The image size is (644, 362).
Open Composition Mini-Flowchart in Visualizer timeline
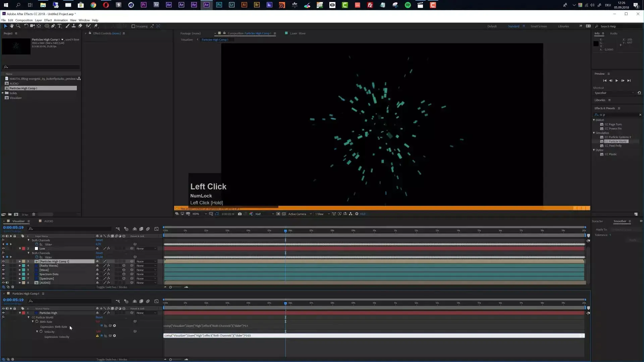[x=118, y=229]
